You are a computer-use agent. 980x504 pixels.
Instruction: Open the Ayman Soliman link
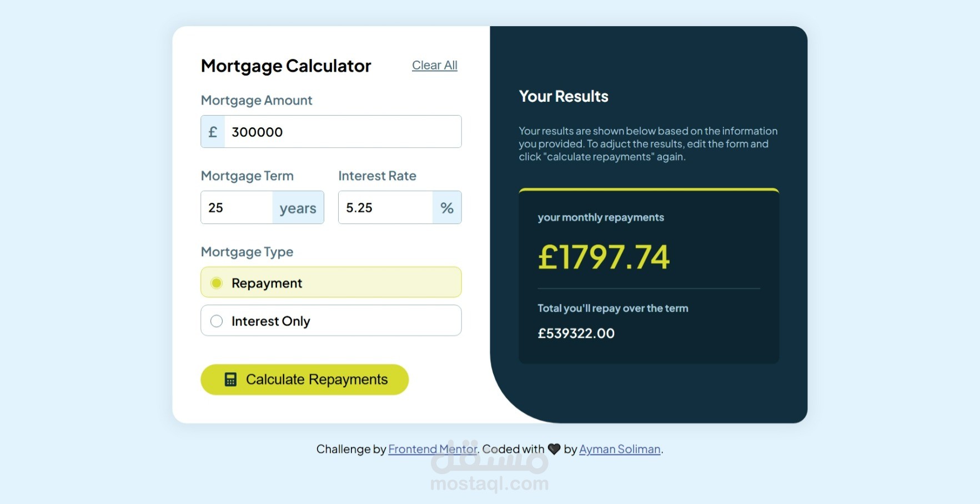[x=620, y=449]
